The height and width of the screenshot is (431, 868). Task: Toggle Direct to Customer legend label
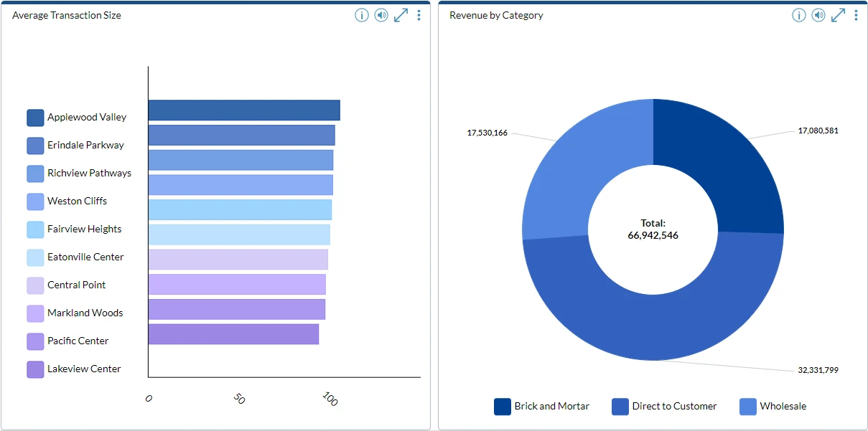pyautogui.click(x=674, y=406)
